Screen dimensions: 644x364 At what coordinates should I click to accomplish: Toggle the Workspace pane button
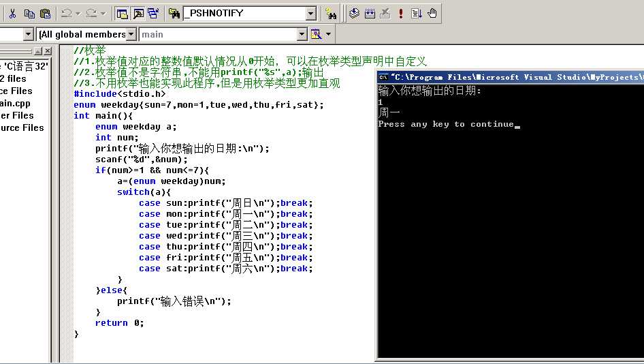(x=122, y=14)
